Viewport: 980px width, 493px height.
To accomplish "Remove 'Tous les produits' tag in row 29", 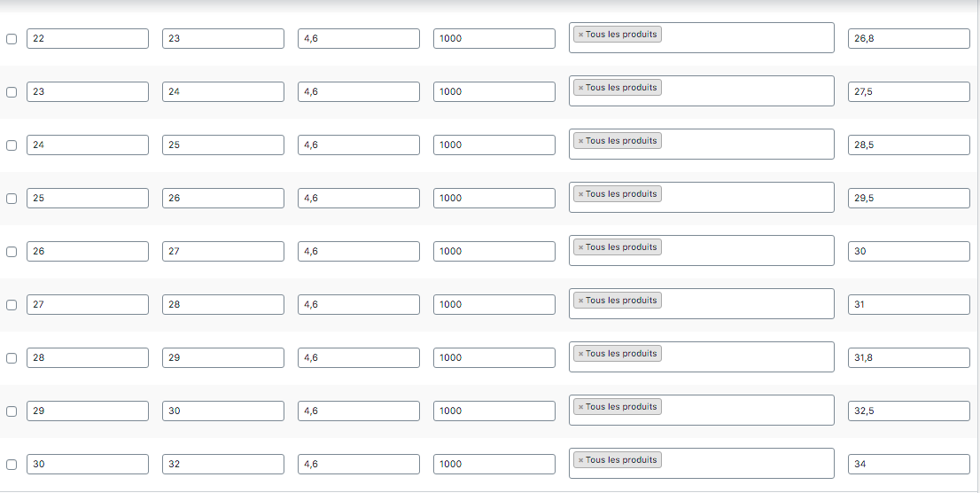I will pyautogui.click(x=580, y=407).
